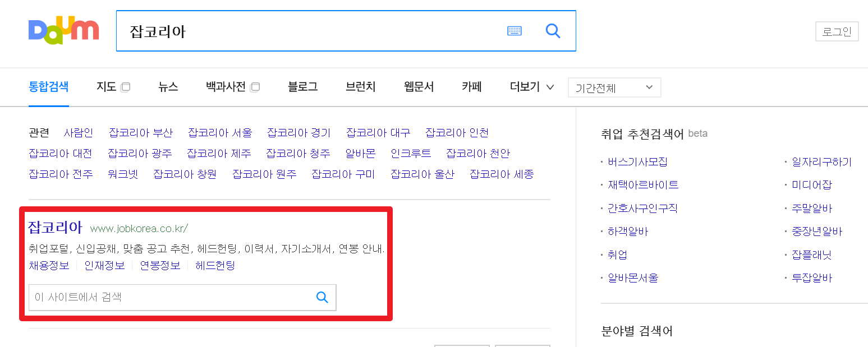
Task: Click recommended keyword 취업
Action: (x=617, y=255)
